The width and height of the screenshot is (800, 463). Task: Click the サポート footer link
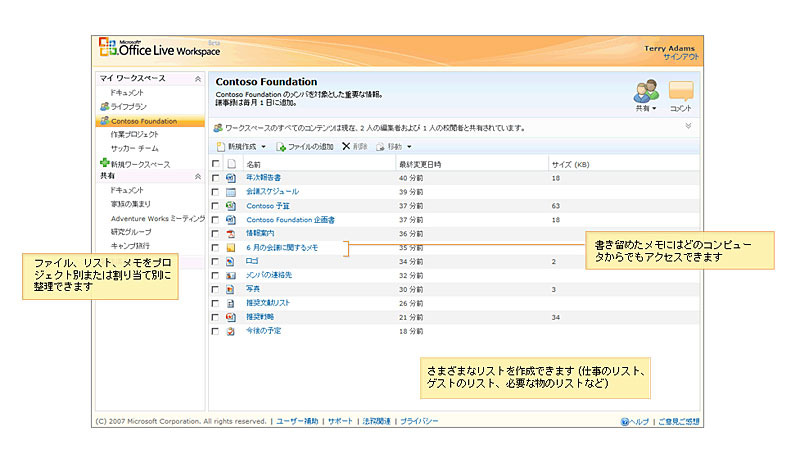tap(340, 421)
